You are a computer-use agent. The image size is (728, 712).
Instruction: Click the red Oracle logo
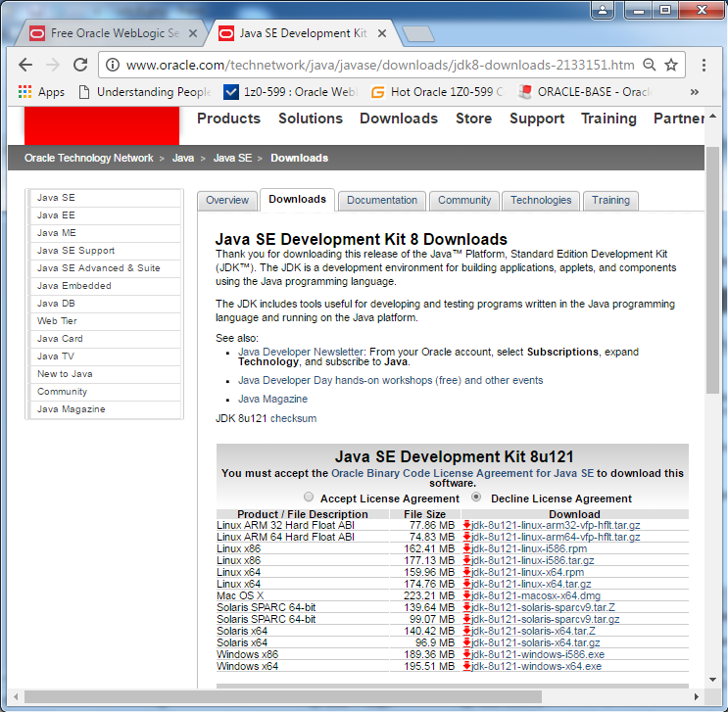tap(102, 125)
